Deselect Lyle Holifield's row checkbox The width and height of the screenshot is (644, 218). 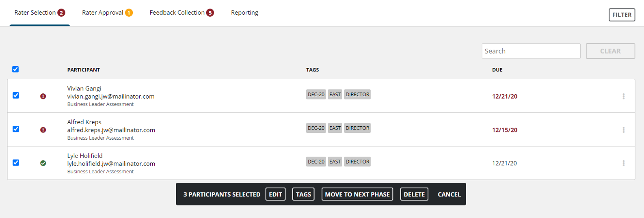pos(16,162)
